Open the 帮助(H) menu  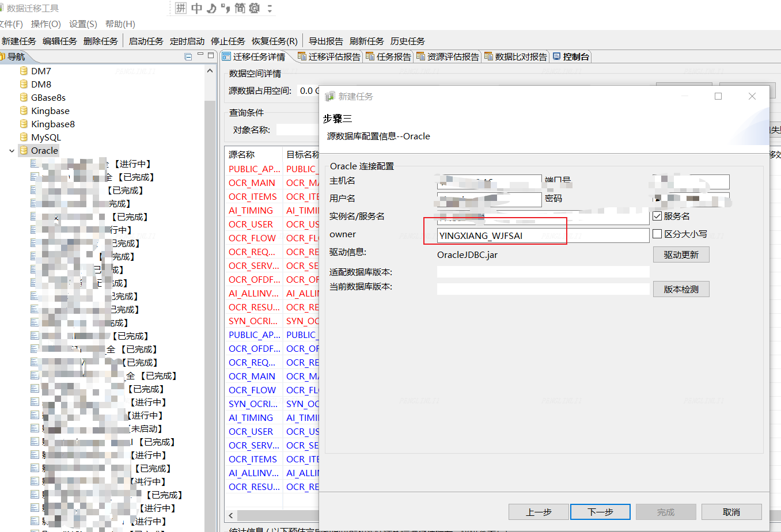click(x=120, y=24)
